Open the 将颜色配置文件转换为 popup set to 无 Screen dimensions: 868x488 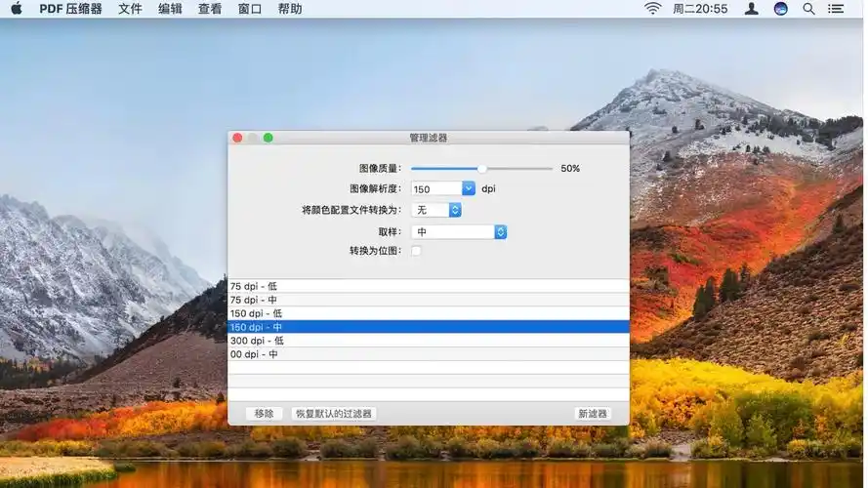click(x=436, y=210)
